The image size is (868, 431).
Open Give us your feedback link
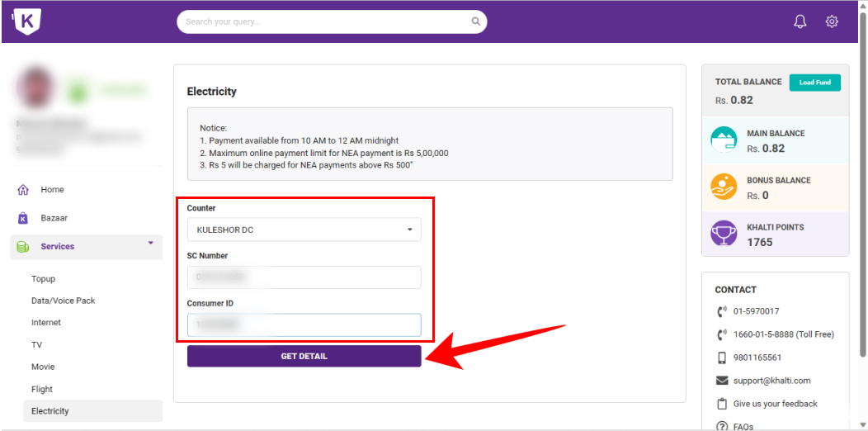(775, 404)
